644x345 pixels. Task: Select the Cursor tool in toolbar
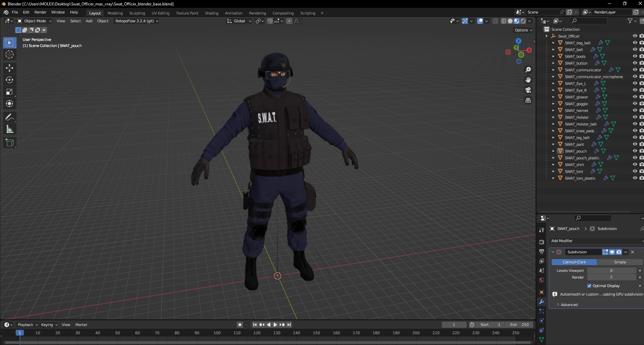pos(9,54)
